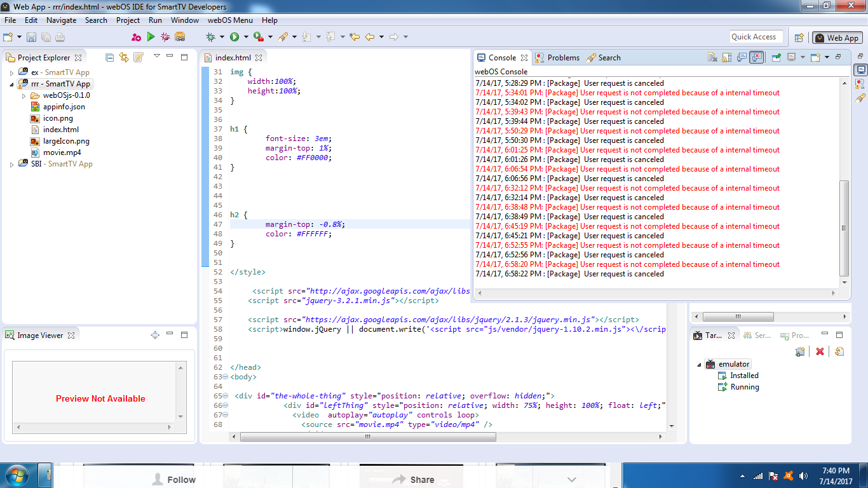Click the Run External Tools icon
Screen dimensions: 868x488
(258, 37)
